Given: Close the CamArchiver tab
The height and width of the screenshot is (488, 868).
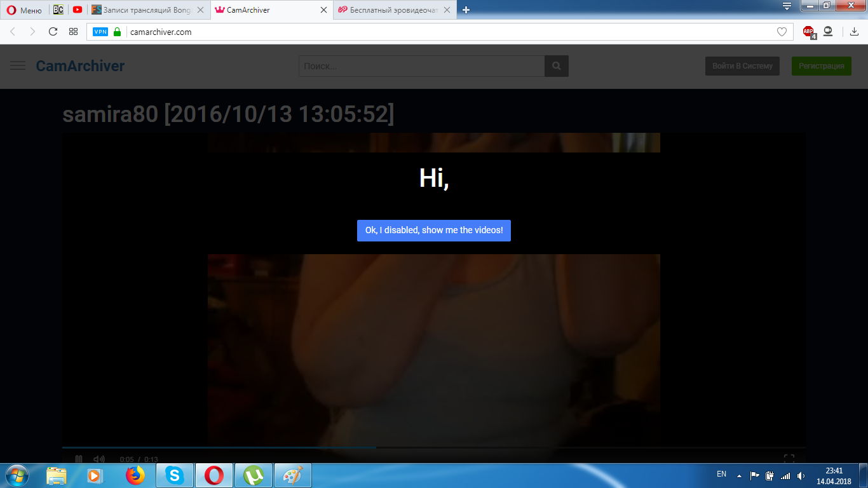Looking at the screenshot, I should pos(323,10).
